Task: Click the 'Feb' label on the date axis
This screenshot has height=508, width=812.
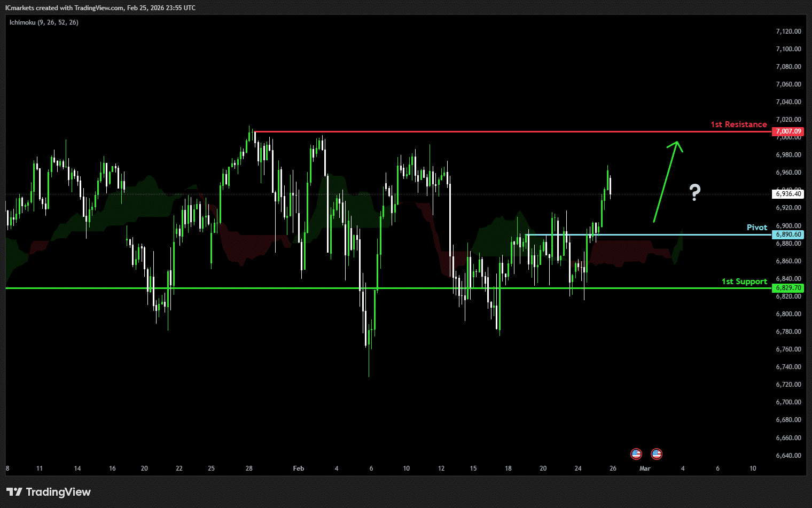Action: 299,468
